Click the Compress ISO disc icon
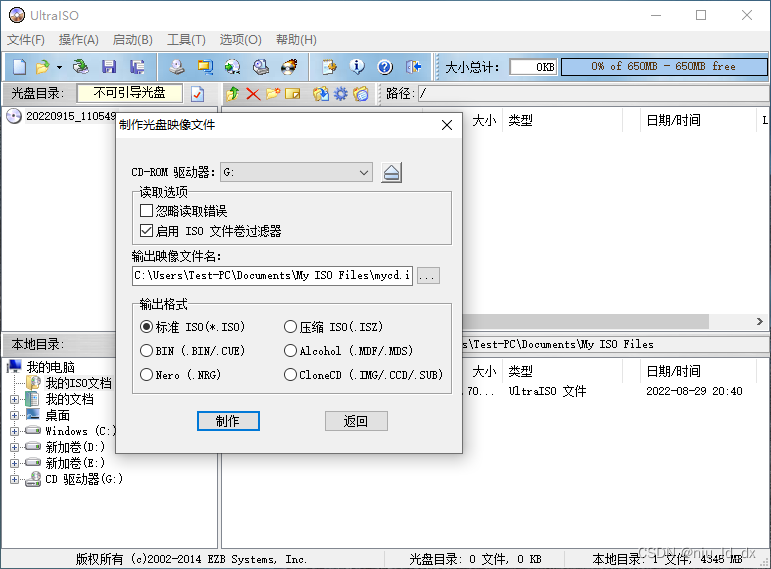The image size is (771, 569). point(233,67)
